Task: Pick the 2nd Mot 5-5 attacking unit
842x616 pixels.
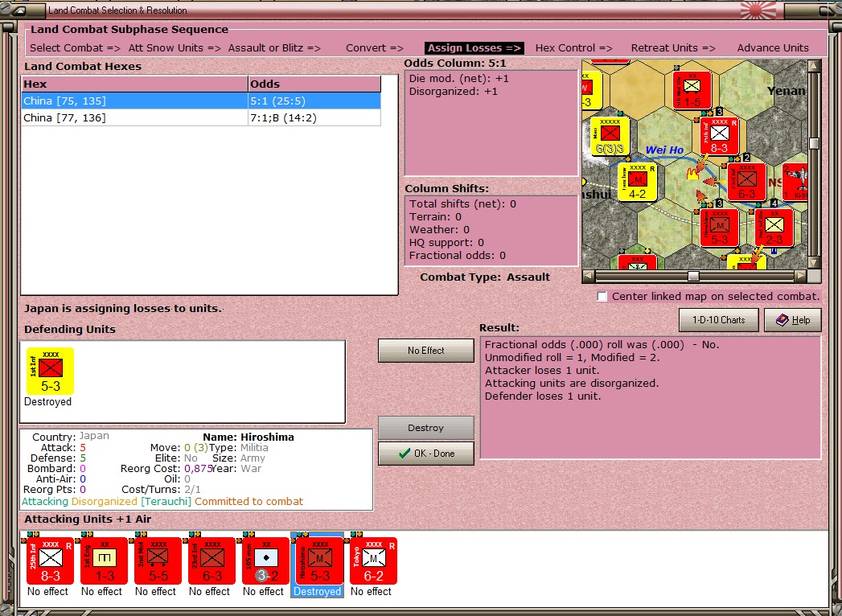Action: (x=158, y=561)
